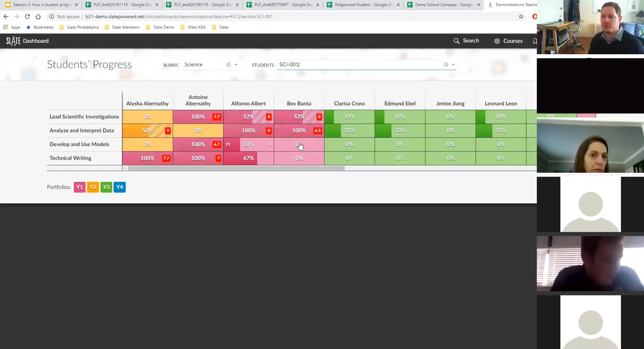This screenshot has height=349, width=644.
Task: Toggle the Y1 portfolio filter
Action: point(79,187)
